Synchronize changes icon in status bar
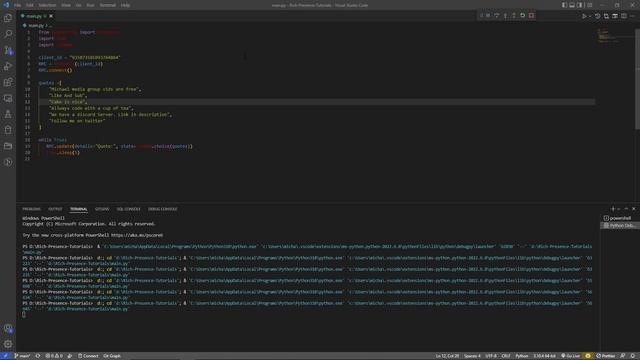Screen dimensions: 640x360 click(x=38, y=356)
